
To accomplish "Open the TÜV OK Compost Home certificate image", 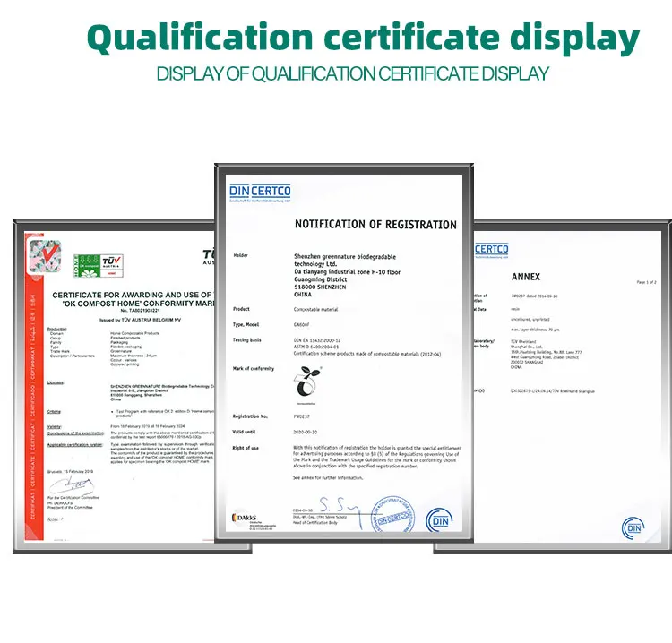I will (115, 387).
